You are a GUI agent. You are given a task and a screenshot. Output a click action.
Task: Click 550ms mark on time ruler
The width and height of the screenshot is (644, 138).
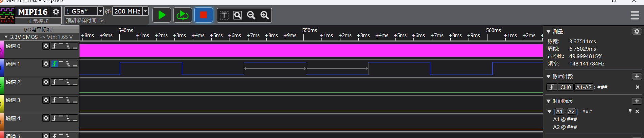click(x=309, y=30)
